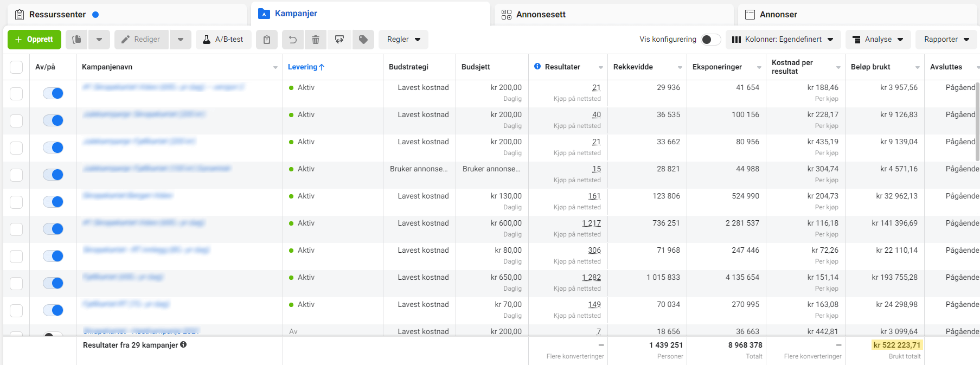This screenshot has width=980, height=365.
Task: Click the Rediger pencil button
Action: point(142,40)
